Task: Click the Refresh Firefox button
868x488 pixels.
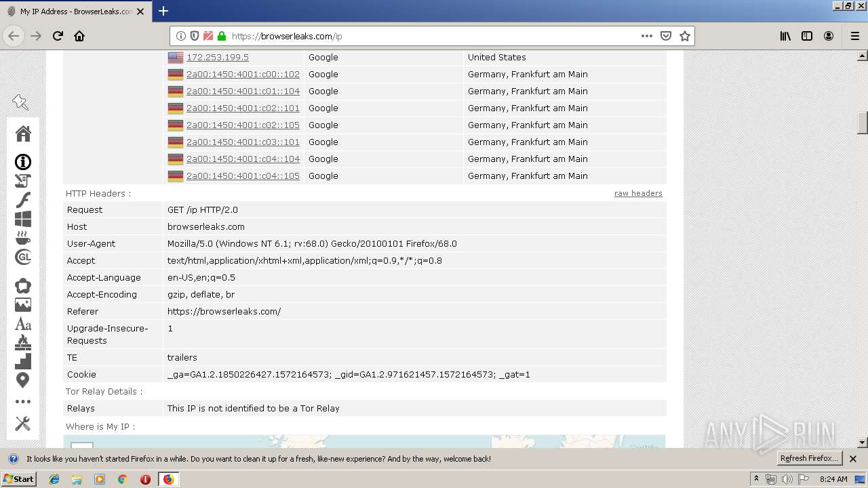Action: click(810, 458)
